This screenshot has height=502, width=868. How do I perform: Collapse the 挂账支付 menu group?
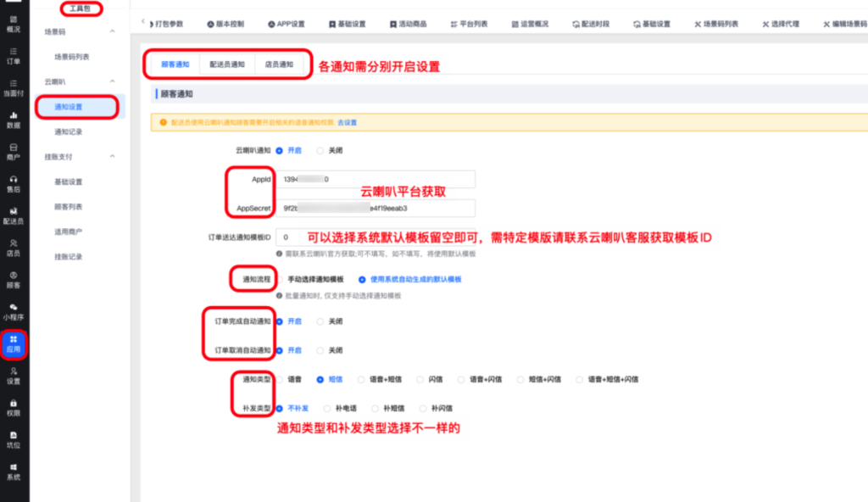click(113, 156)
